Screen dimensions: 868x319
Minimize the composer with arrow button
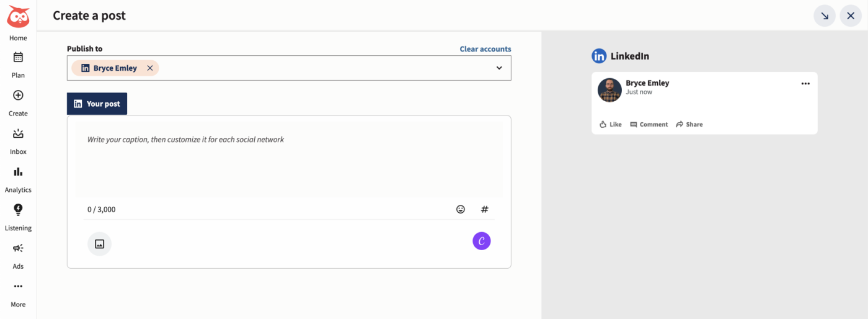pyautogui.click(x=825, y=16)
